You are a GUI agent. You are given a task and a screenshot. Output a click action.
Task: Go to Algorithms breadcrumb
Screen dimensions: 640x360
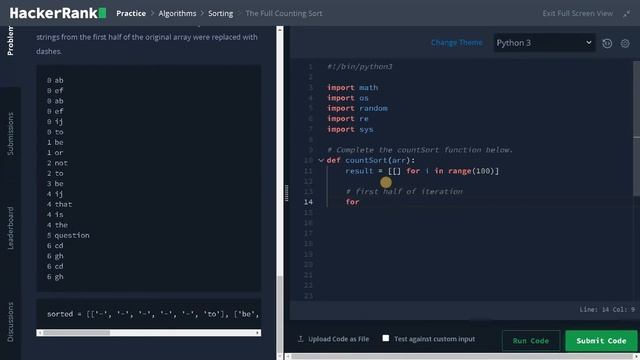click(177, 13)
